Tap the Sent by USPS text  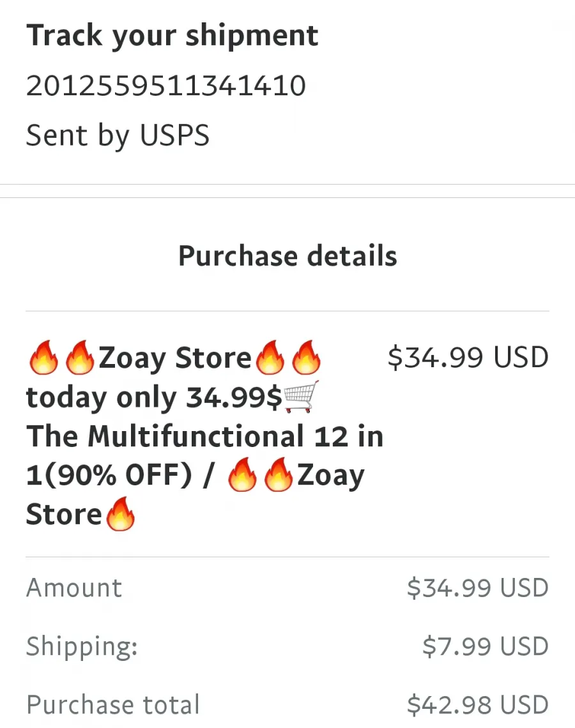pyautogui.click(x=118, y=135)
